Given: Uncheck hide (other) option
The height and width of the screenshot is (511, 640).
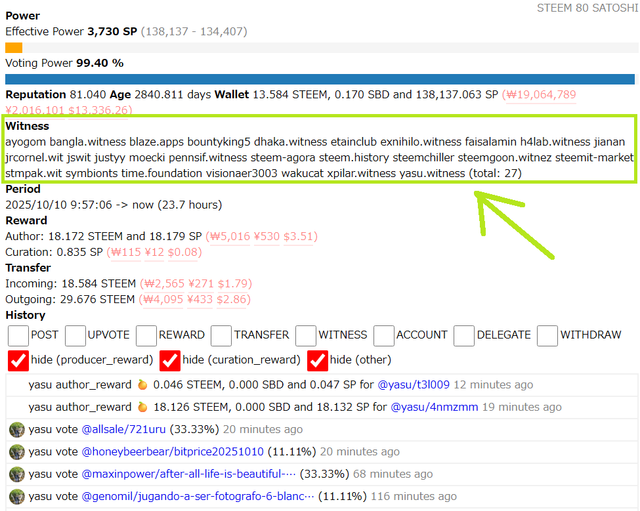Looking at the screenshot, I should pos(318,360).
